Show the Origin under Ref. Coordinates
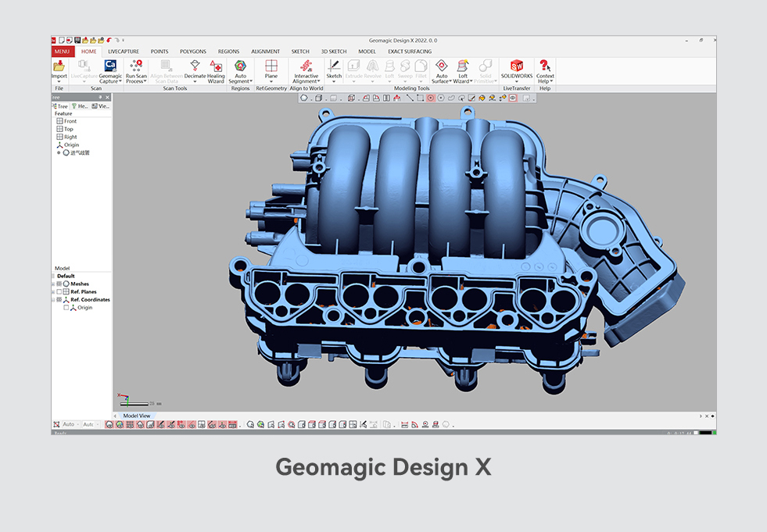Viewport: 767px width, 532px height. coord(66,308)
